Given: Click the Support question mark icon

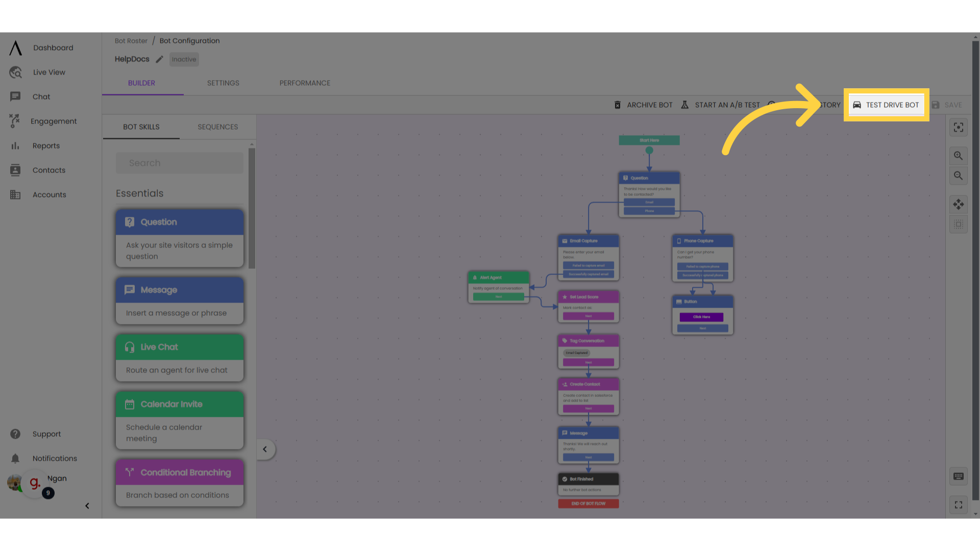Looking at the screenshot, I should (x=15, y=434).
